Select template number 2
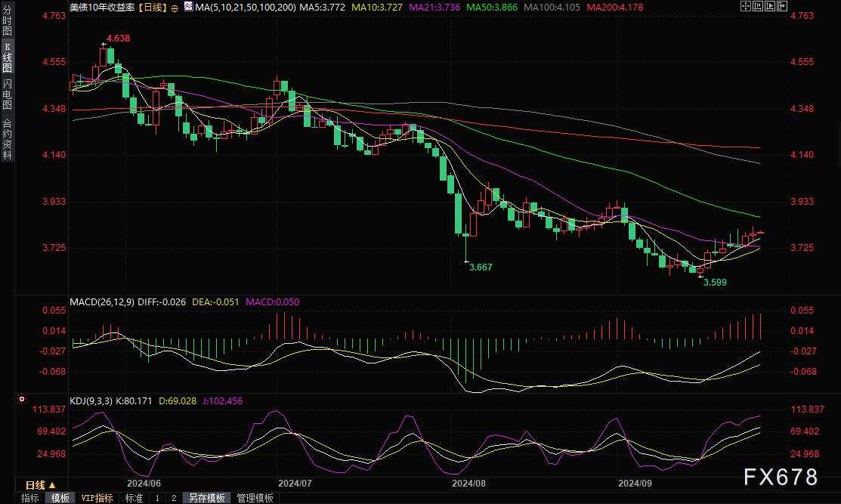 174,498
